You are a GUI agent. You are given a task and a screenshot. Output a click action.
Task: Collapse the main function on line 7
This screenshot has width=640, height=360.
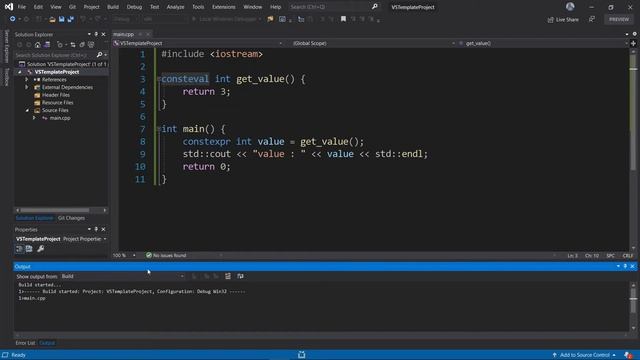(x=159, y=129)
